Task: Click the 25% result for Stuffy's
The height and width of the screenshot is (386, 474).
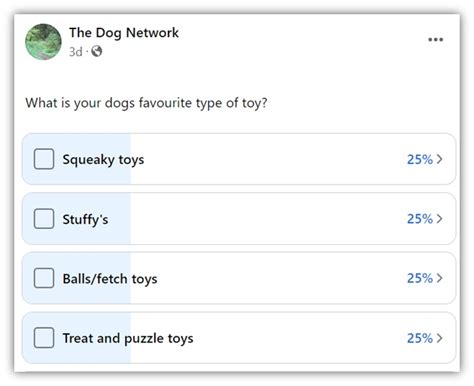Action: click(x=420, y=219)
